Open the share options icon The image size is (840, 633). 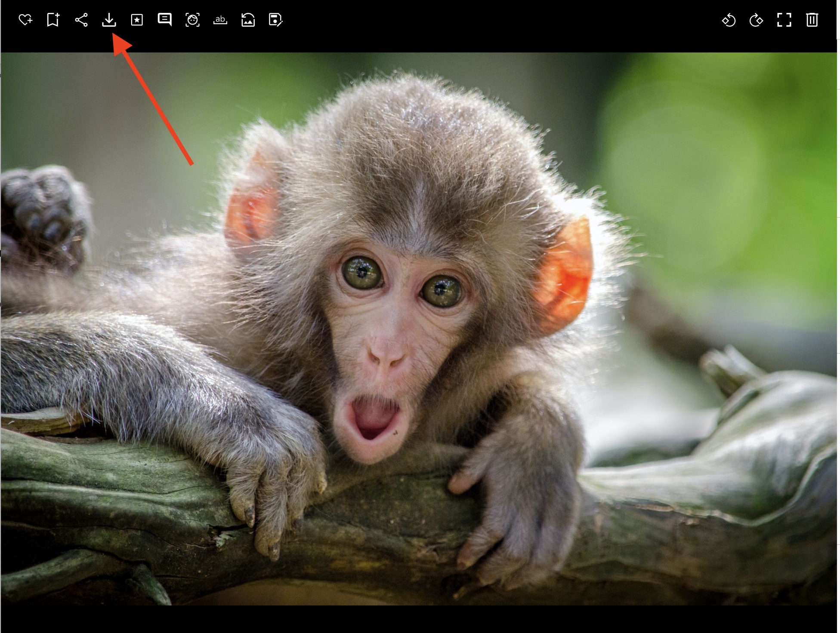point(81,20)
